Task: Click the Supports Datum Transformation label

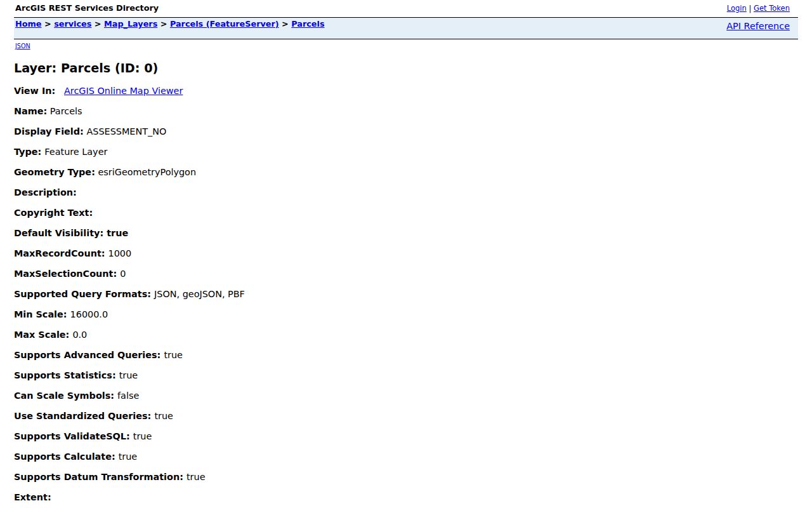Action: 99,477
